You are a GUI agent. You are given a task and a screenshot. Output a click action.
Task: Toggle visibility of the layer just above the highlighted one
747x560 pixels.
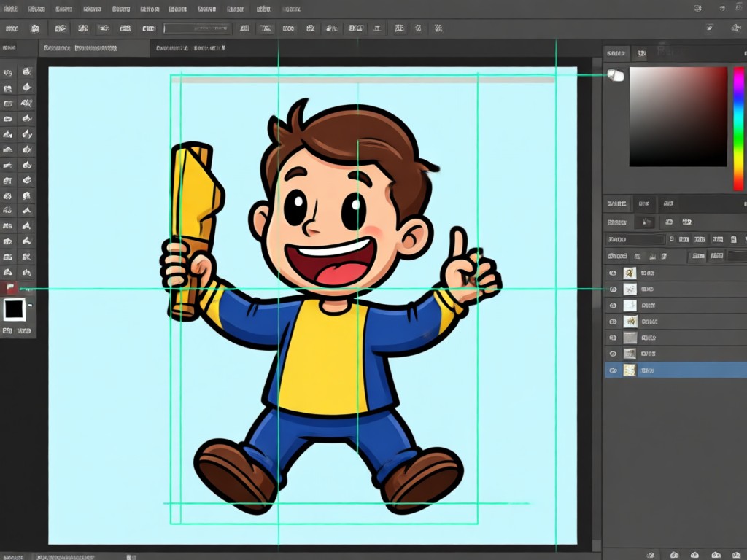613,354
